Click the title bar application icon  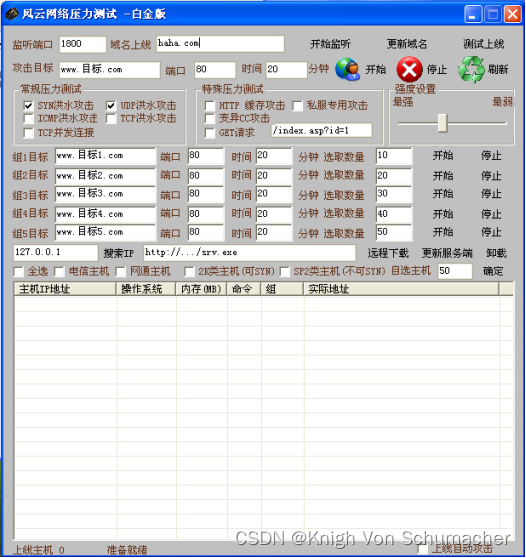click(12, 14)
